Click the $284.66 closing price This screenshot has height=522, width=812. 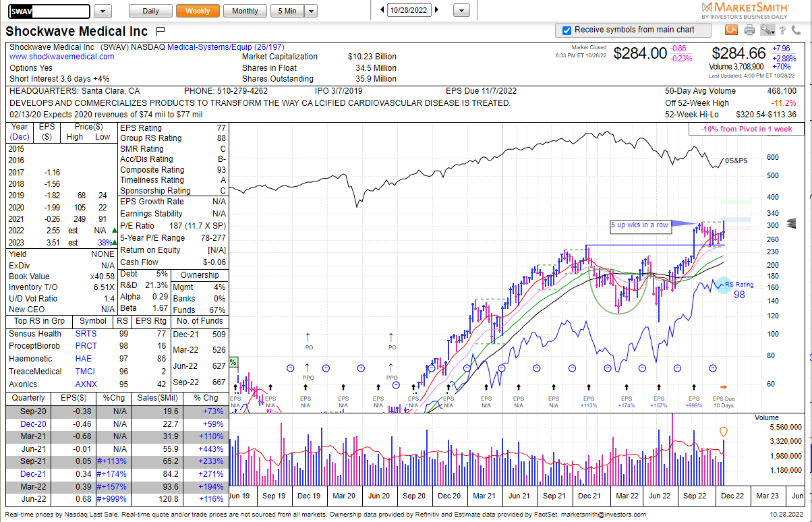(739, 53)
